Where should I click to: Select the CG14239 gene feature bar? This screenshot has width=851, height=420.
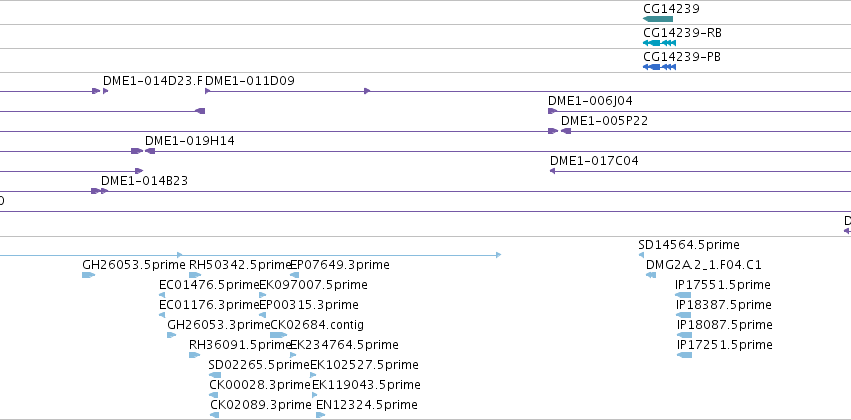[658, 19]
